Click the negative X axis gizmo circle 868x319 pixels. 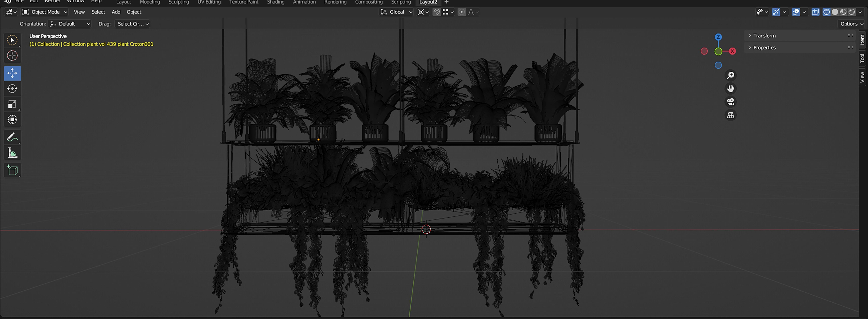(704, 51)
